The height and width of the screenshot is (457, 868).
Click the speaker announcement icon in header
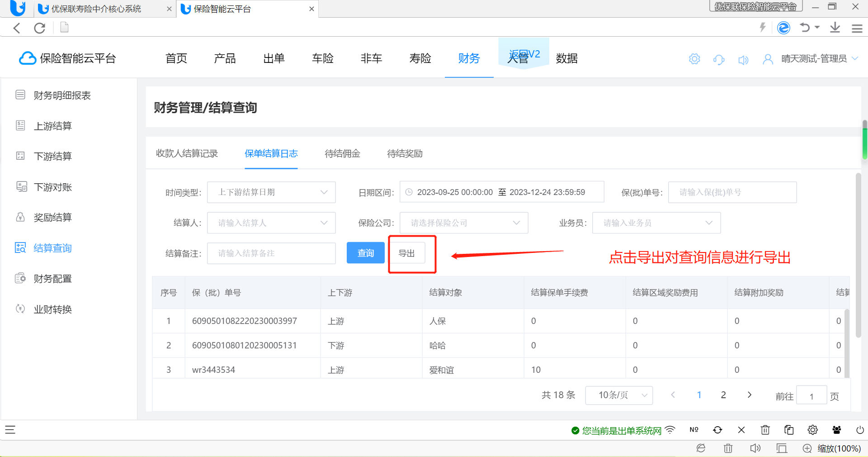[743, 60]
